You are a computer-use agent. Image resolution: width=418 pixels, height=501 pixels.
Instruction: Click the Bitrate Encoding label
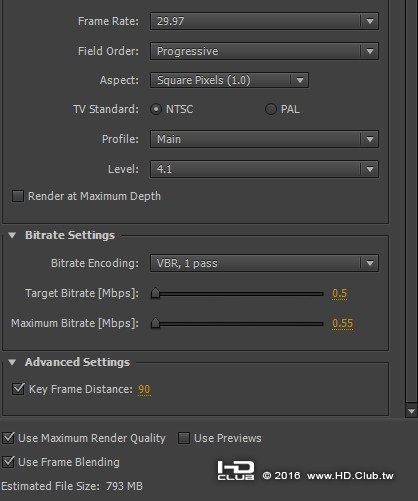click(95, 263)
